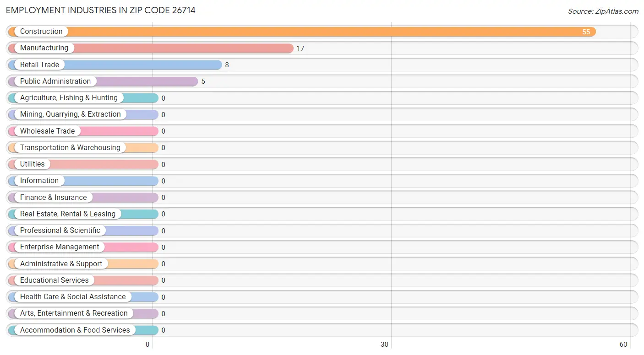644x355 pixels.
Task: Click the Retail Trade value 8
Action: tap(227, 65)
